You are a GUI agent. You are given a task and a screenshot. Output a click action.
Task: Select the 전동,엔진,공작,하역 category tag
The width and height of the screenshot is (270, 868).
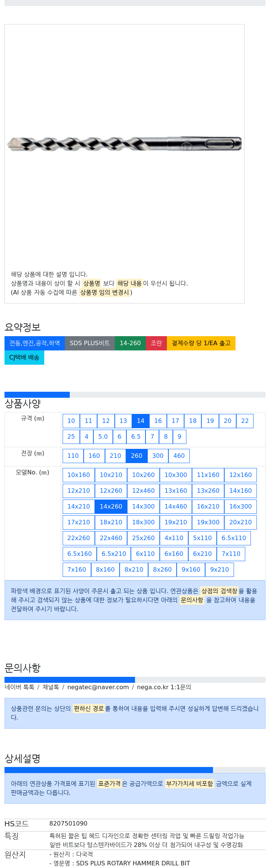(x=34, y=343)
